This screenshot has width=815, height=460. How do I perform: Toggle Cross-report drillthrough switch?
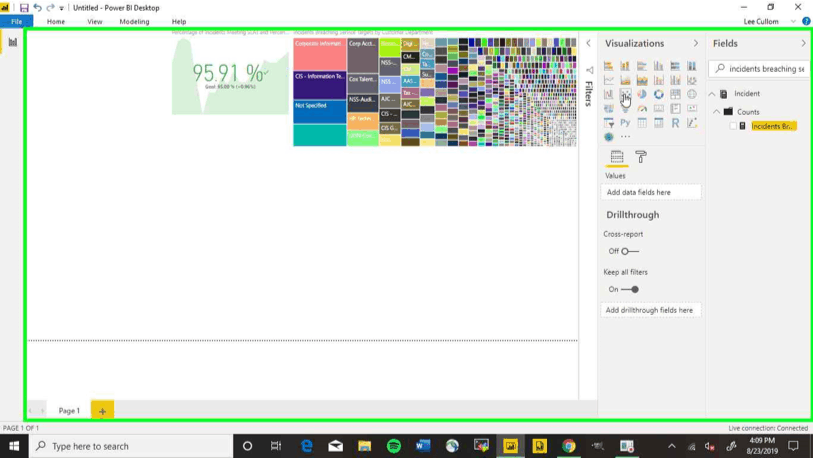click(630, 252)
